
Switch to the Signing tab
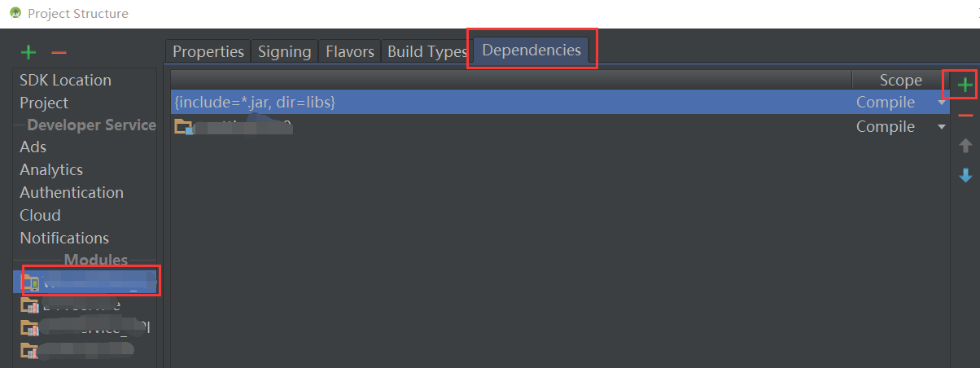[284, 51]
